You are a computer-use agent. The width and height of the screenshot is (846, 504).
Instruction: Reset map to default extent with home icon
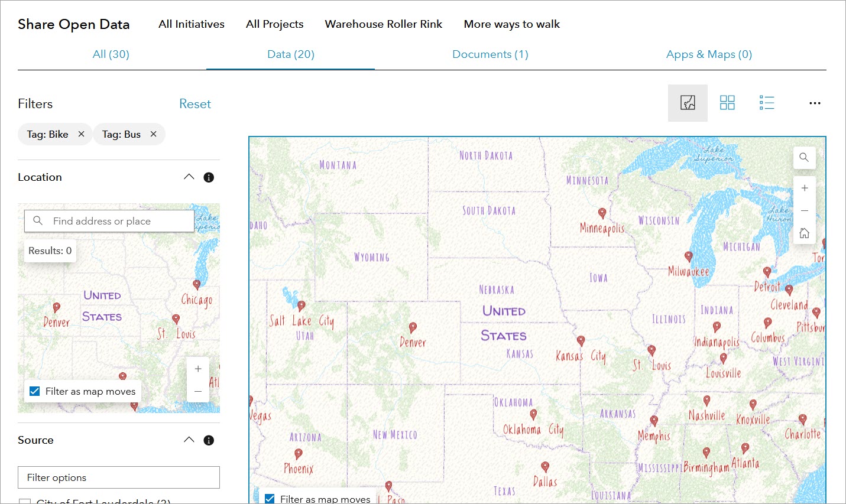pyautogui.click(x=804, y=232)
